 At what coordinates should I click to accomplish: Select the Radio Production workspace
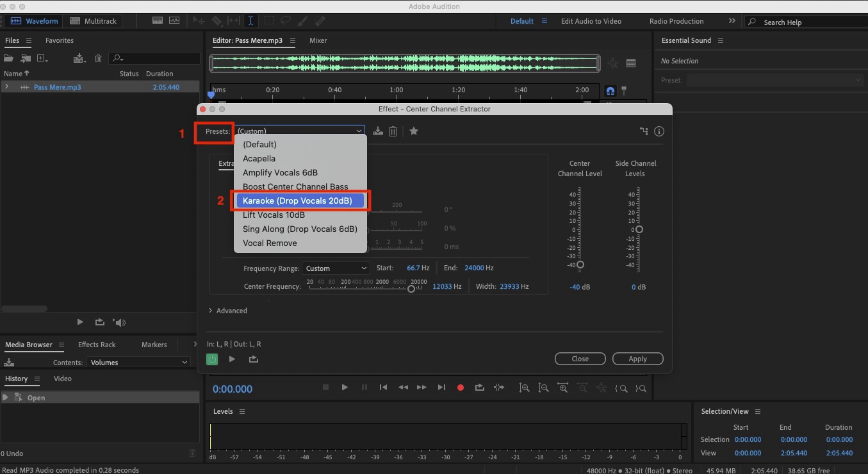click(x=676, y=21)
